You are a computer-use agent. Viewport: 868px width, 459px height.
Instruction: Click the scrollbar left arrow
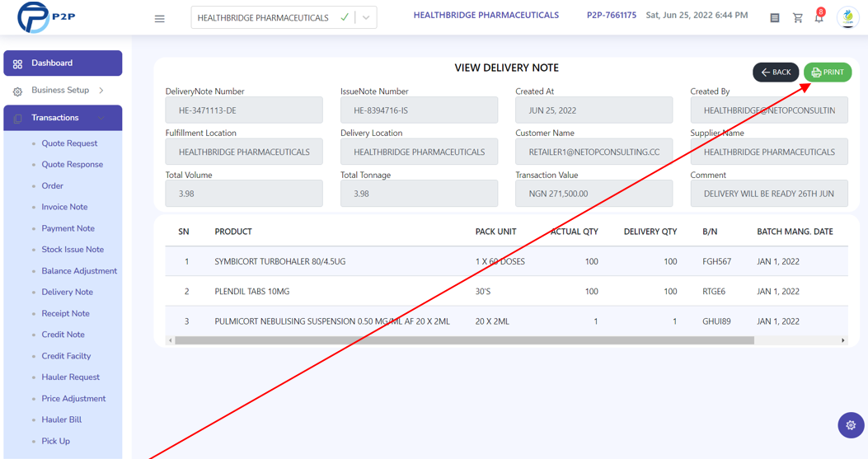point(170,340)
